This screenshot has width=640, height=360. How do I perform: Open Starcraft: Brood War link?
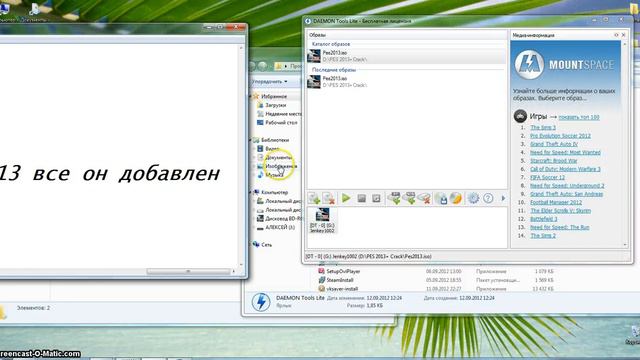[553, 161]
